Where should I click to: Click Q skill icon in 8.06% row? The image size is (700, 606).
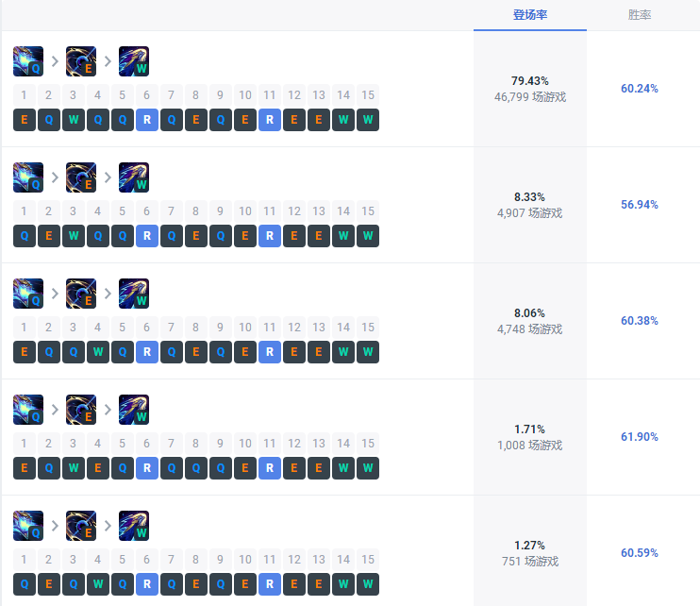coord(28,294)
